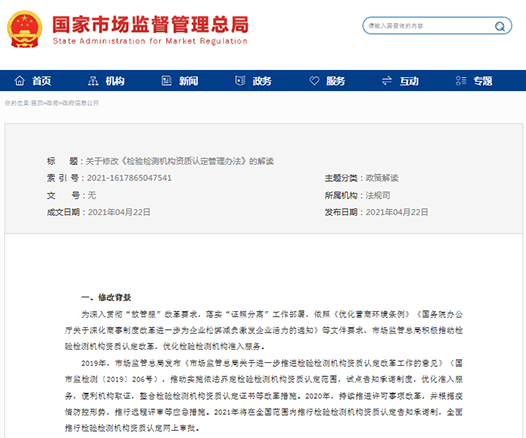Click 政府信息公开 in the breadcrumb
The width and height of the screenshot is (526, 438).
click(x=81, y=103)
